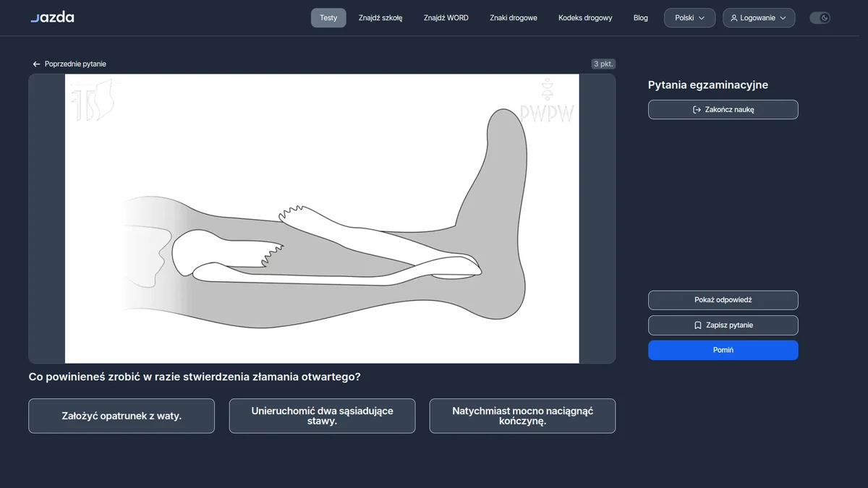Visit the Blog link
Screen dimensions: 868x488
point(641,18)
